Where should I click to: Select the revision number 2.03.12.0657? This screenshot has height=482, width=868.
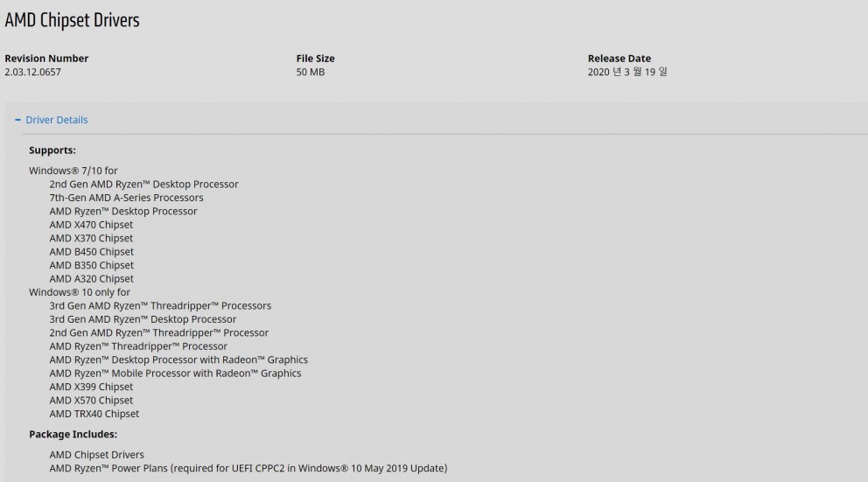click(x=32, y=73)
